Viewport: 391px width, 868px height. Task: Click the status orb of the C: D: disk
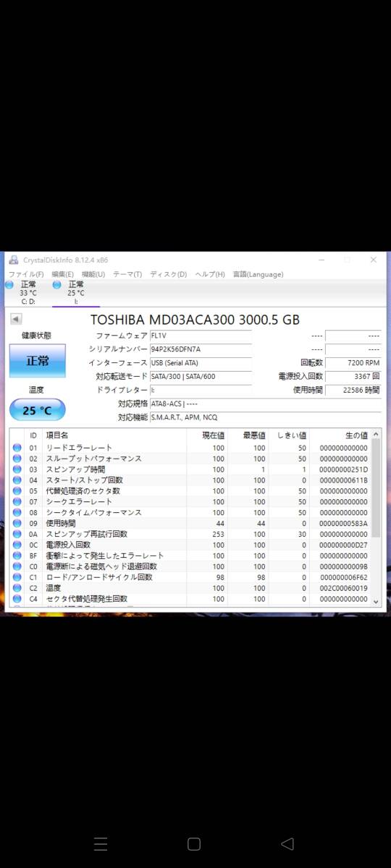pyautogui.click(x=9, y=285)
